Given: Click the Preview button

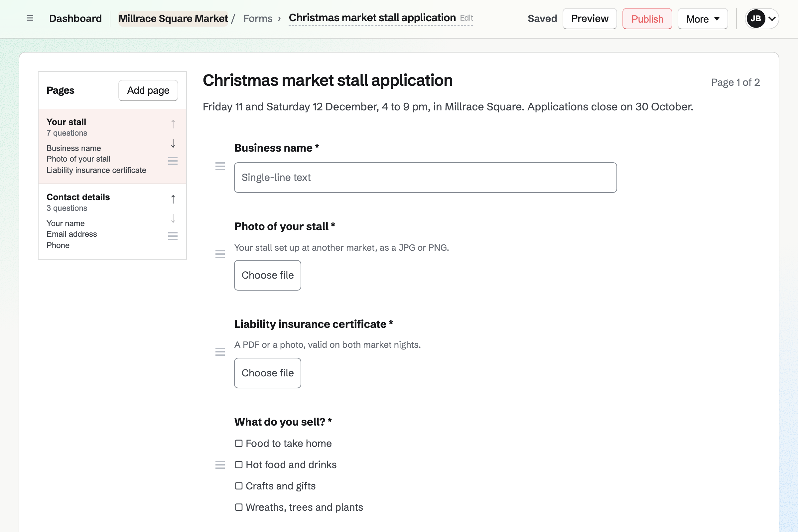Looking at the screenshot, I should pos(590,19).
